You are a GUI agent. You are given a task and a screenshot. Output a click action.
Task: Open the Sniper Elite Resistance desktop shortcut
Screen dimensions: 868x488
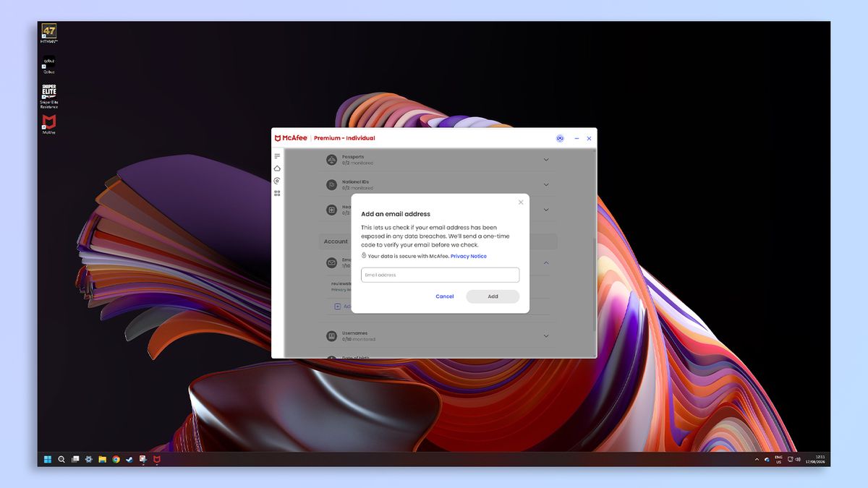[49, 95]
